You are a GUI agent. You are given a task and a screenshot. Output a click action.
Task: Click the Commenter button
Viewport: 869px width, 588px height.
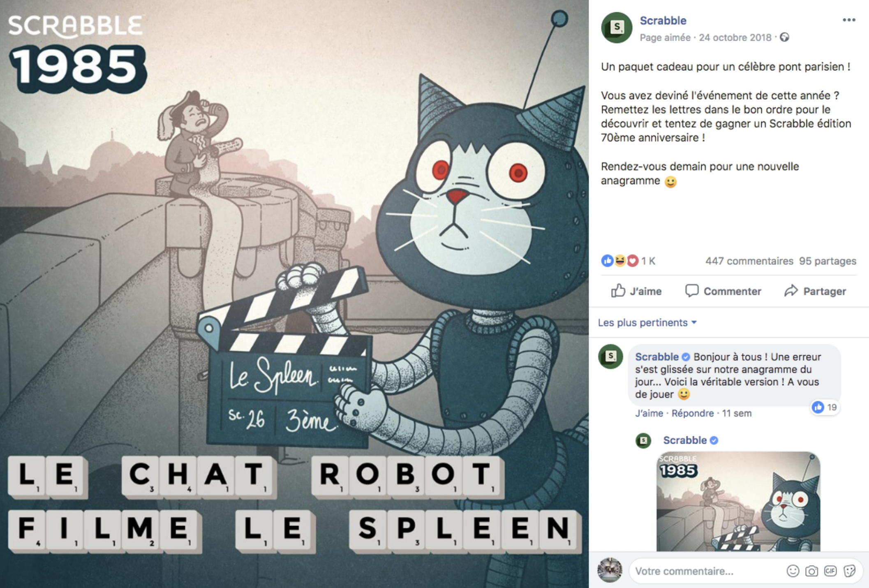click(x=723, y=291)
